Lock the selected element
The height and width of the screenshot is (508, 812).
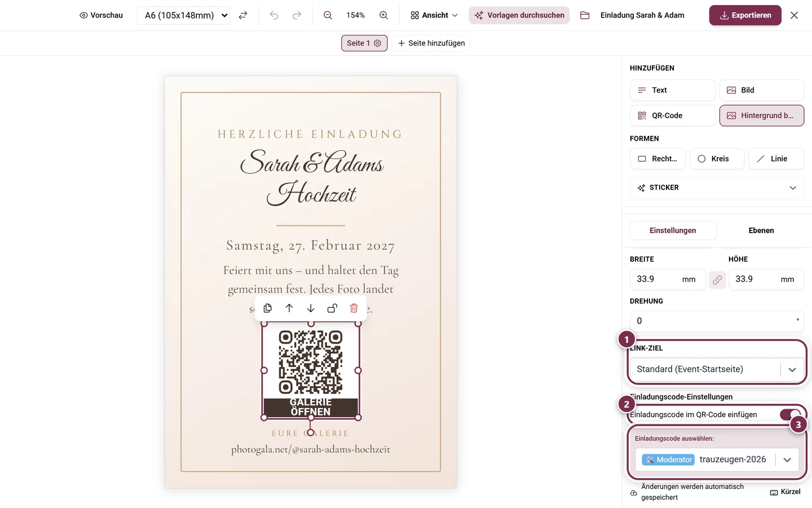click(x=332, y=308)
